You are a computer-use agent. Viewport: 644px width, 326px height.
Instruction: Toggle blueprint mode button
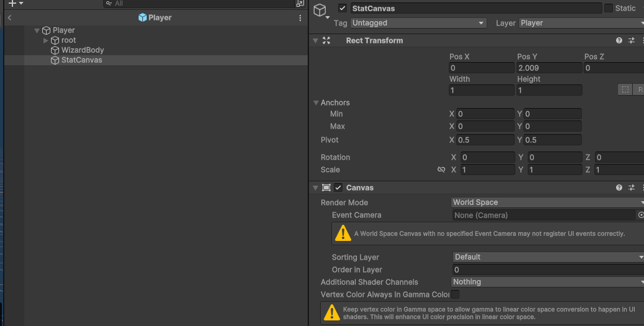coord(625,90)
